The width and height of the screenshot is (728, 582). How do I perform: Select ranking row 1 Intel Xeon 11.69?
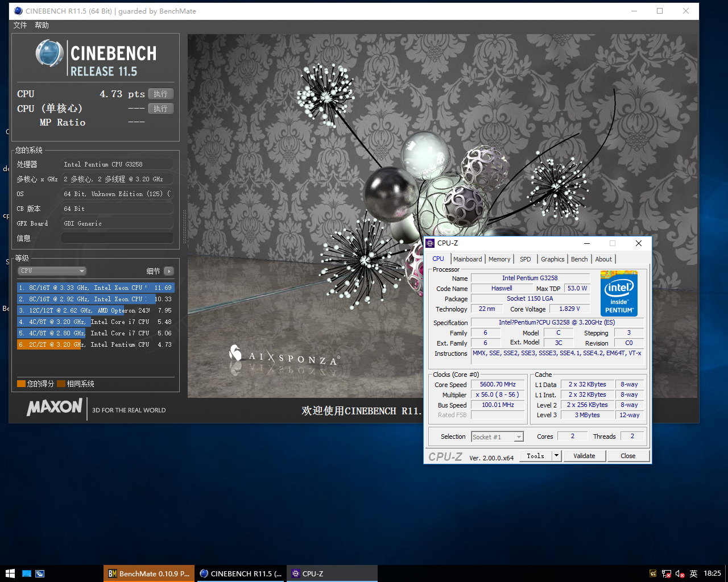(96, 288)
